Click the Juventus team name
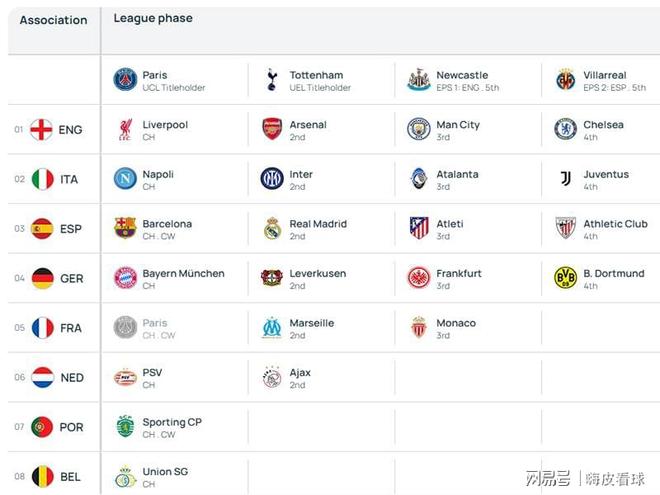 click(x=606, y=174)
